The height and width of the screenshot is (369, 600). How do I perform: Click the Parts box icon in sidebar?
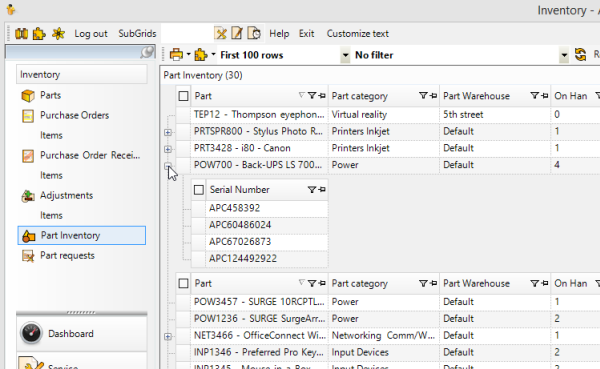(28, 95)
